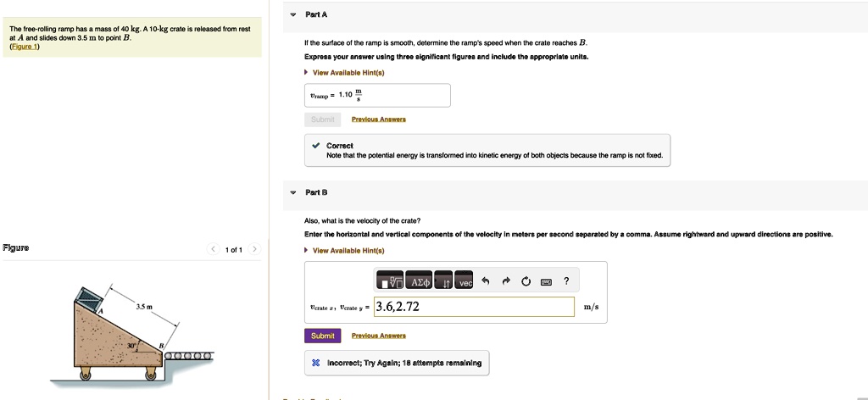Click the purple Submit button
Viewport: 868px width, 400px height.
(322, 336)
